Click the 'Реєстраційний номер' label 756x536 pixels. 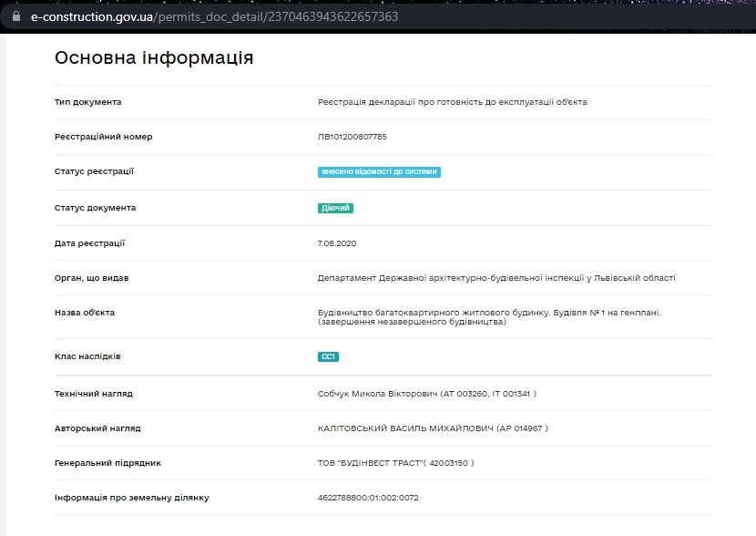[x=103, y=137]
